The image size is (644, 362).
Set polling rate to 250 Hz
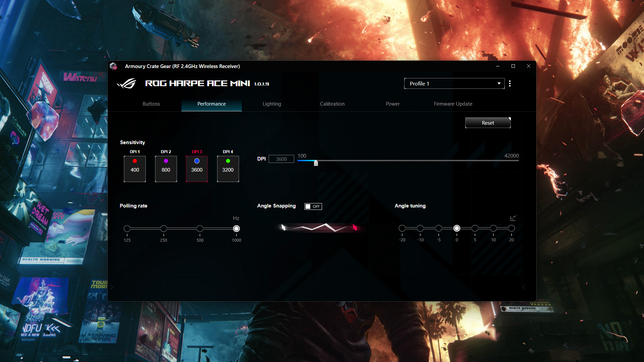tap(164, 229)
